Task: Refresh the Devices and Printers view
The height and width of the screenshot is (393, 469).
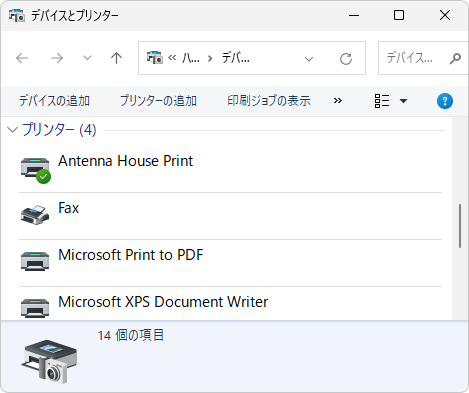Action: tap(346, 59)
